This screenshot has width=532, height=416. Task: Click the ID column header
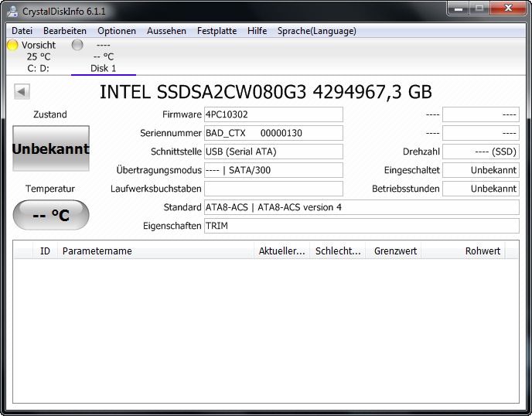[x=45, y=251]
